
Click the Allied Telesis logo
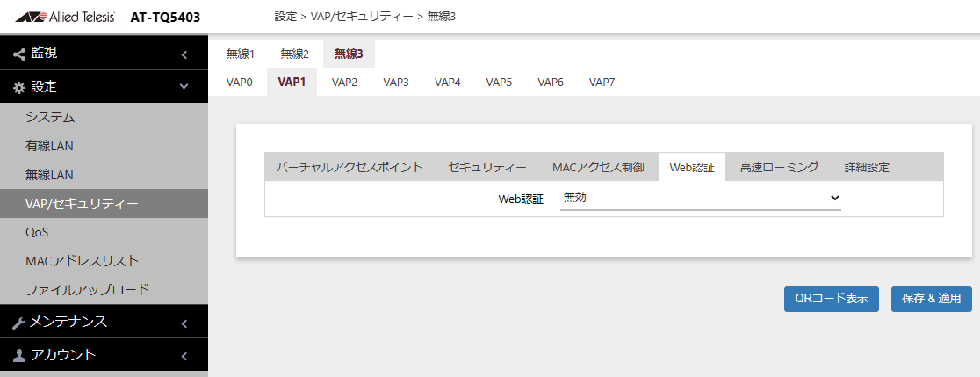[x=64, y=17]
